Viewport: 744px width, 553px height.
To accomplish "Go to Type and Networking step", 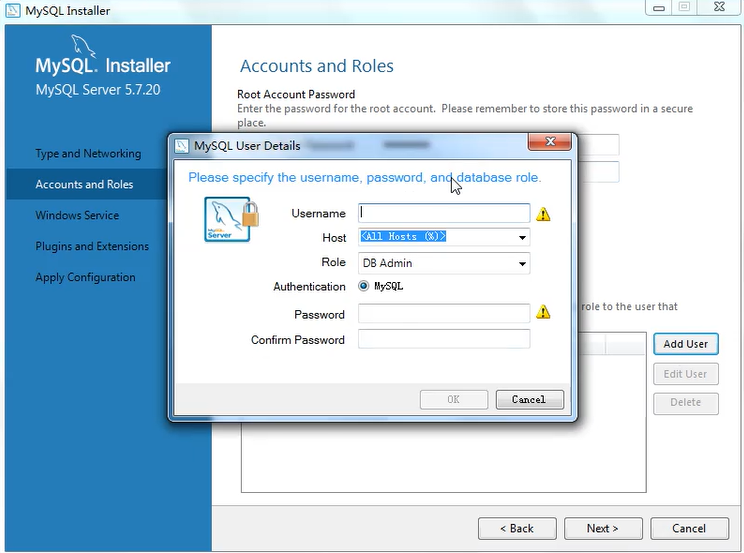I will pyautogui.click(x=88, y=153).
